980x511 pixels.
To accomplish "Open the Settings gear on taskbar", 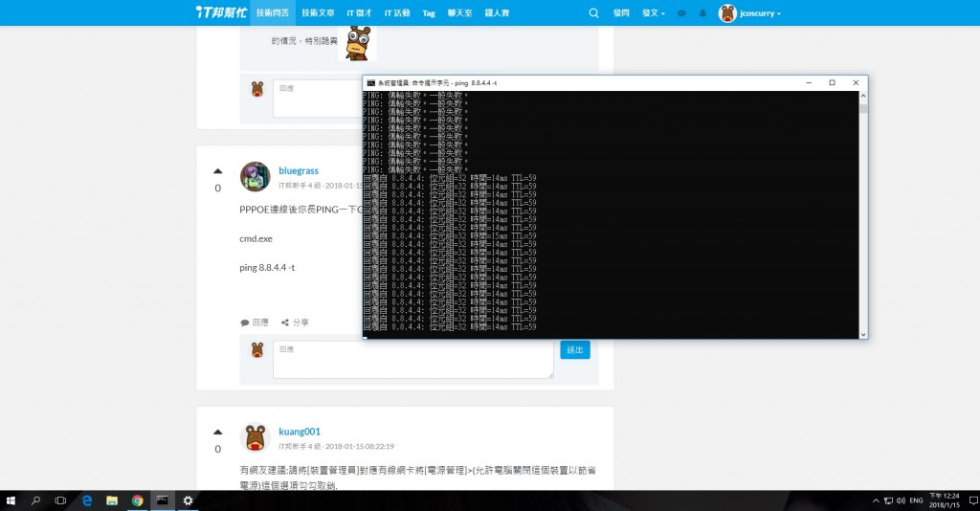I will coord(188,500).
